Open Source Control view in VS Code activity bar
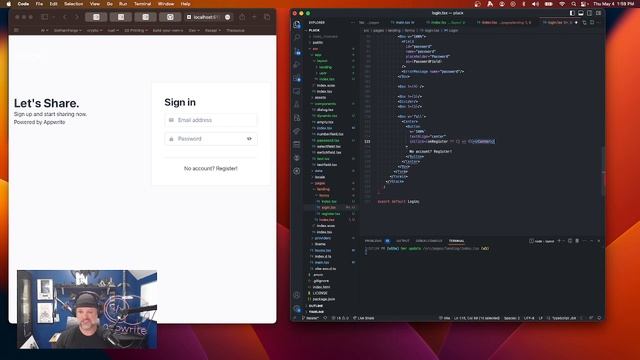This screenshot has height=360, width=640. pos(297,51)
